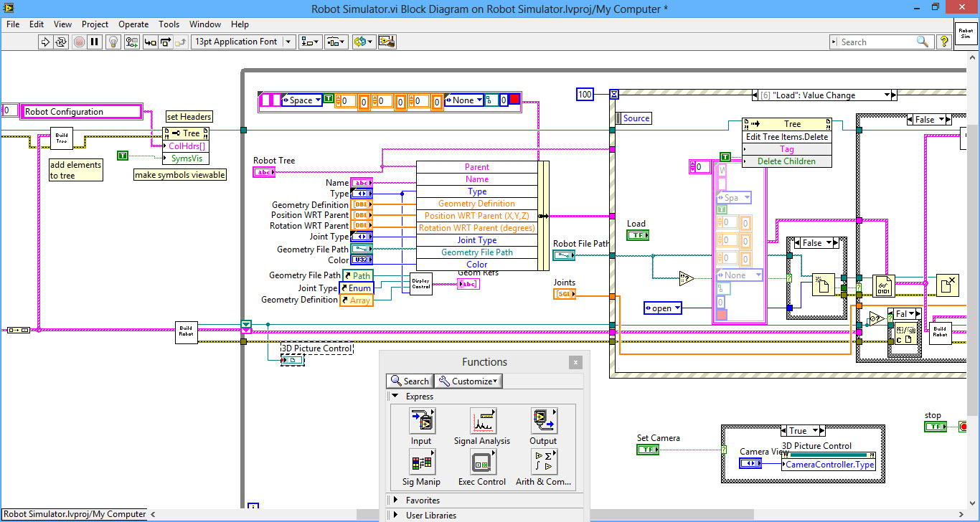Click the context help question mark icon

(x=944, y=42)
